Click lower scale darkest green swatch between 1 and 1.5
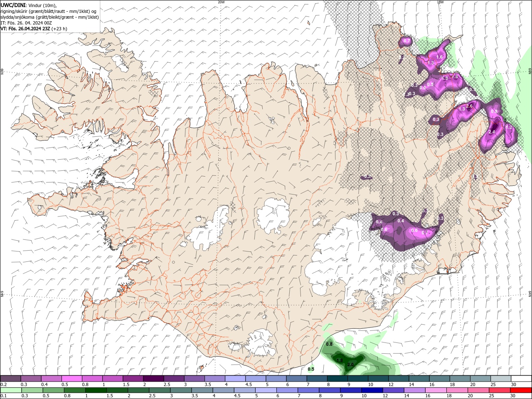The image size is (532, 399). coord(96,390)
